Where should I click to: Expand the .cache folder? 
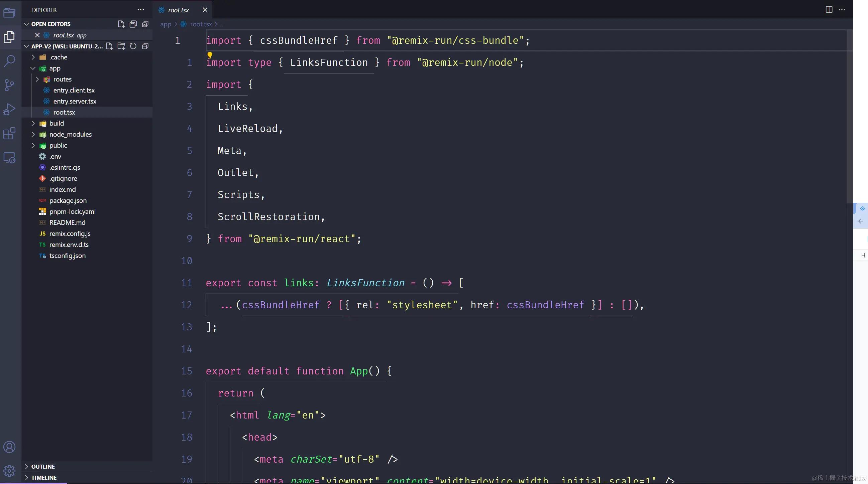33,57
